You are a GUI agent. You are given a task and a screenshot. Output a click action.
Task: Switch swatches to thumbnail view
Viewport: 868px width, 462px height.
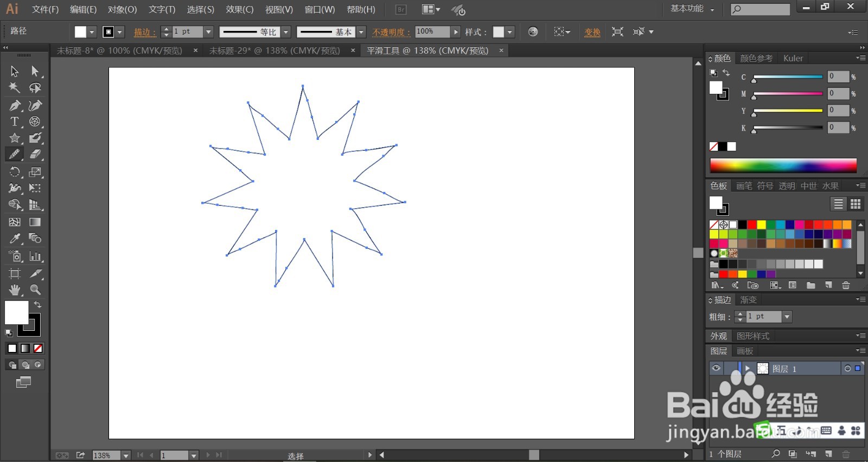pyautogui.click(x=856, y=204)
